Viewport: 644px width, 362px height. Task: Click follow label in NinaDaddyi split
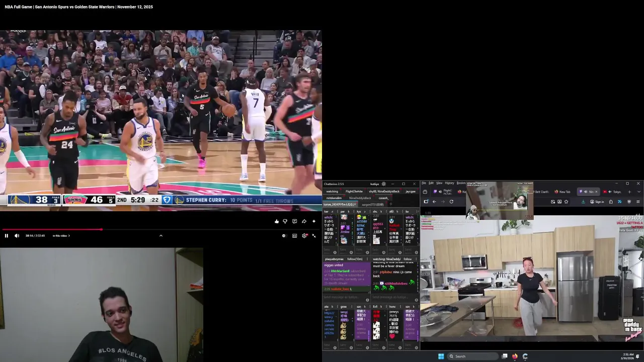[x=408, y=259]
